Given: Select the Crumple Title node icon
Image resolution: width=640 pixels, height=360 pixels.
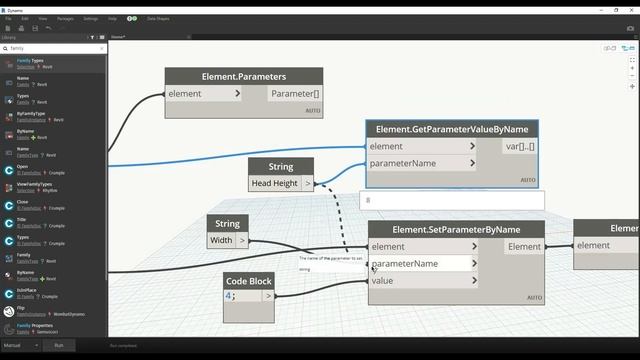Looking at the screenshot, I should click(x=9, y=223).
